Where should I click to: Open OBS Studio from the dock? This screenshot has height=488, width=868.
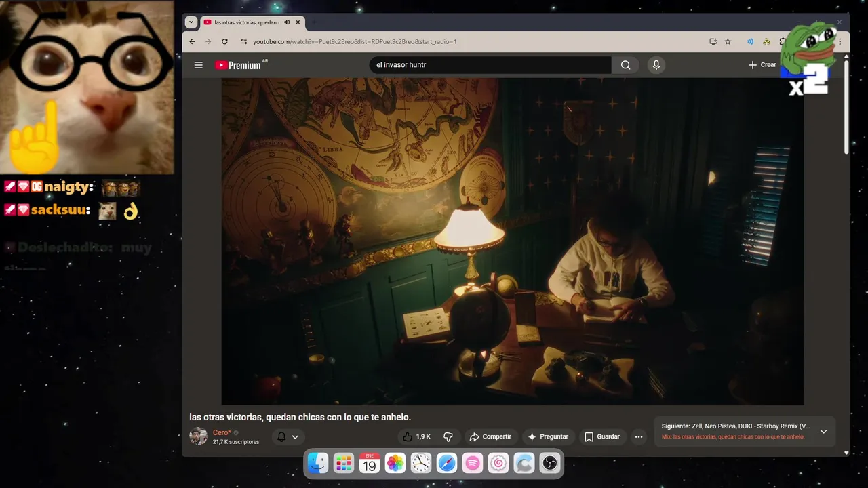550,464
